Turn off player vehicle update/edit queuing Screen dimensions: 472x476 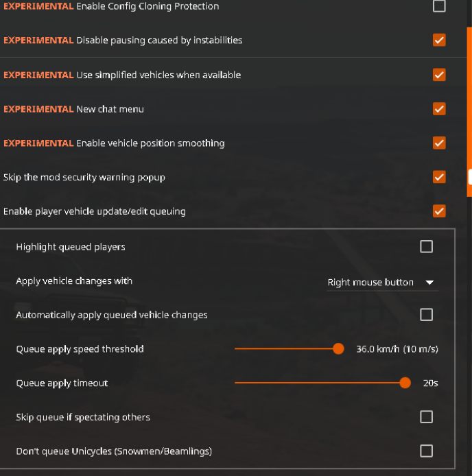tap(439, 211)
